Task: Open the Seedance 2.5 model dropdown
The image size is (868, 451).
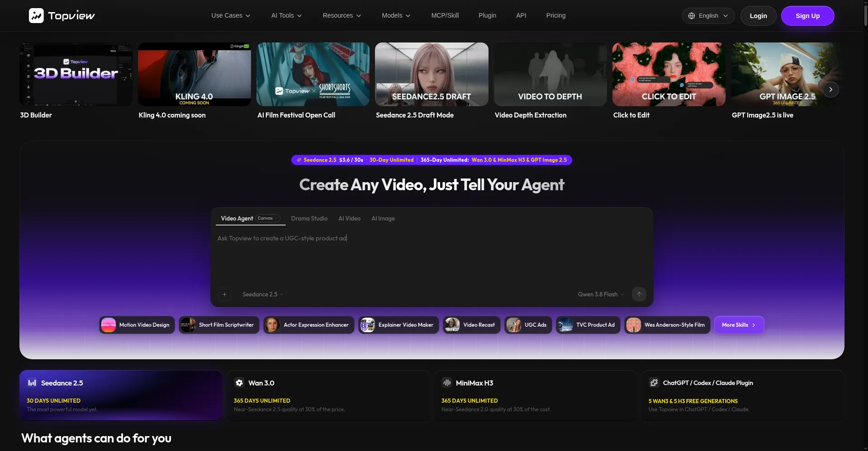Action: tap(263, 294)
